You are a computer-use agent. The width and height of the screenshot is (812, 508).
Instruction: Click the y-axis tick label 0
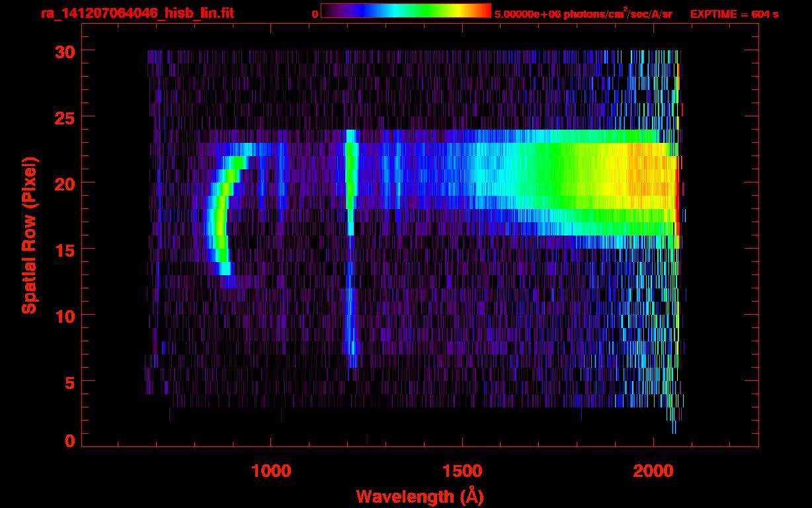[x=70, y=441]
